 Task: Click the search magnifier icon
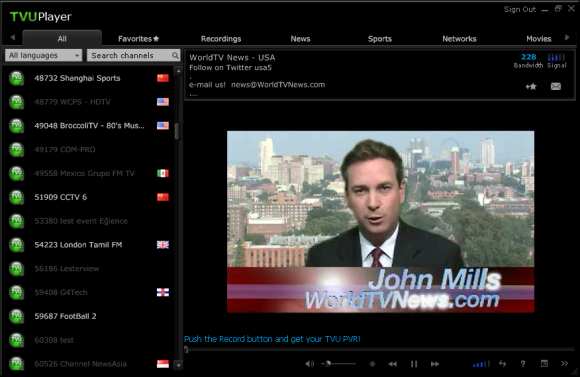pyautogui.click(x=175, y=55)
